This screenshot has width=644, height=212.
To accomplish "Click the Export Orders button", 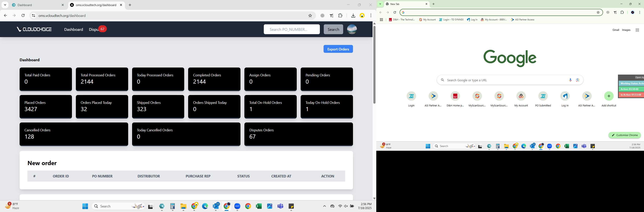I will click(338, 49).
